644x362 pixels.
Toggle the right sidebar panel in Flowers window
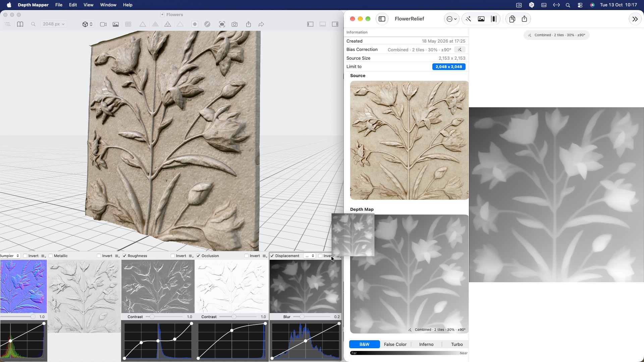point(335,24)
